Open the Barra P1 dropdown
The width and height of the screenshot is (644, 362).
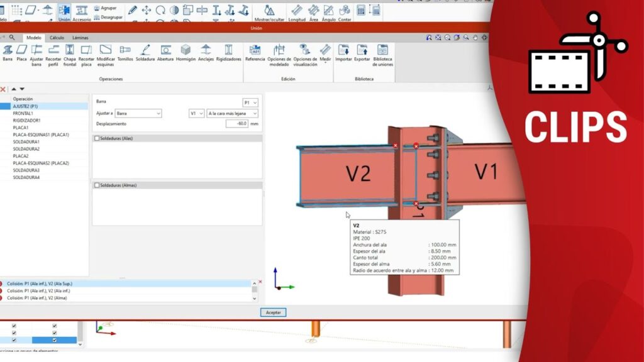pyautogui.click(x=250, y=102)
